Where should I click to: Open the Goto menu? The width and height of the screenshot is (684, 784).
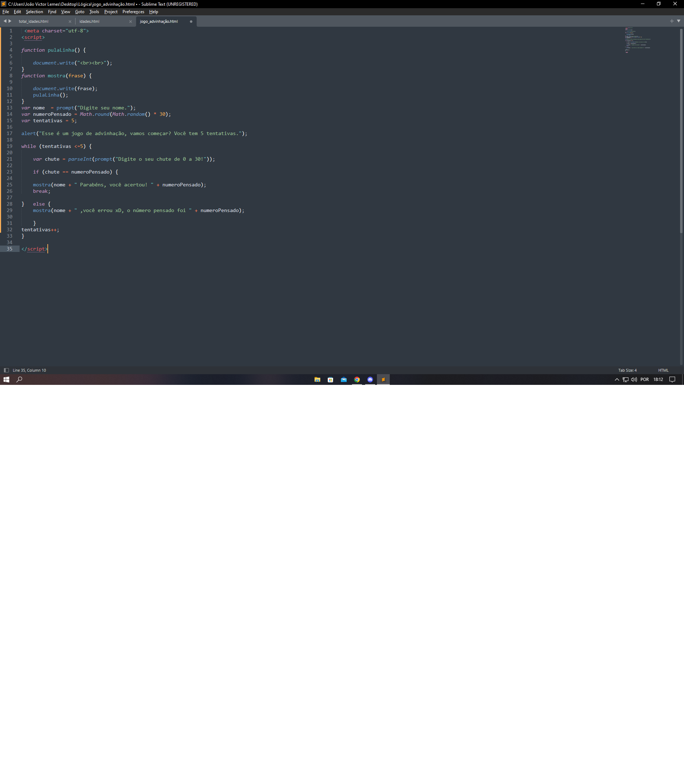[80, 12]
